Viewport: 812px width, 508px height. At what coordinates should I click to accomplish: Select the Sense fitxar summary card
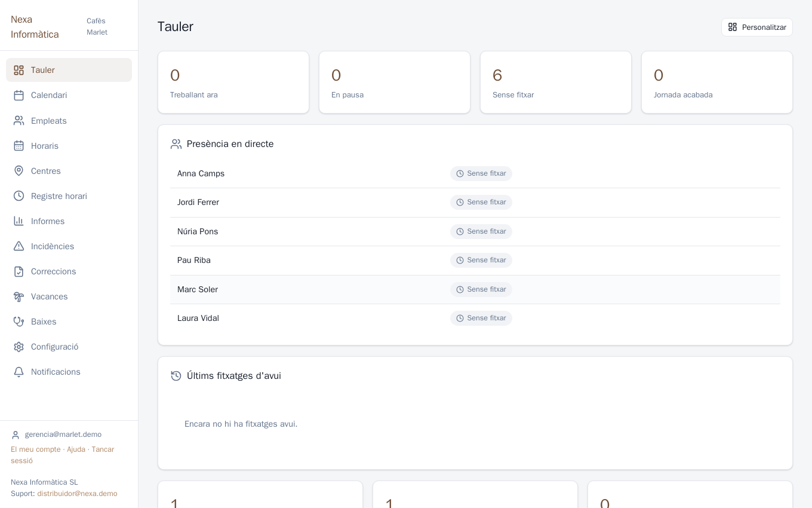[556, 82]
